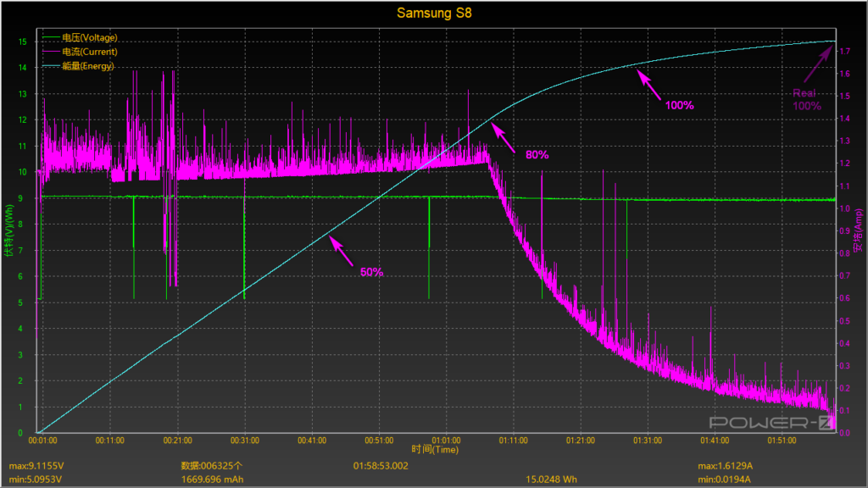This screenshot has width=868, height=488.
Task: Click the cyan Energy legend line sample
Action: (x=51, y=66)
